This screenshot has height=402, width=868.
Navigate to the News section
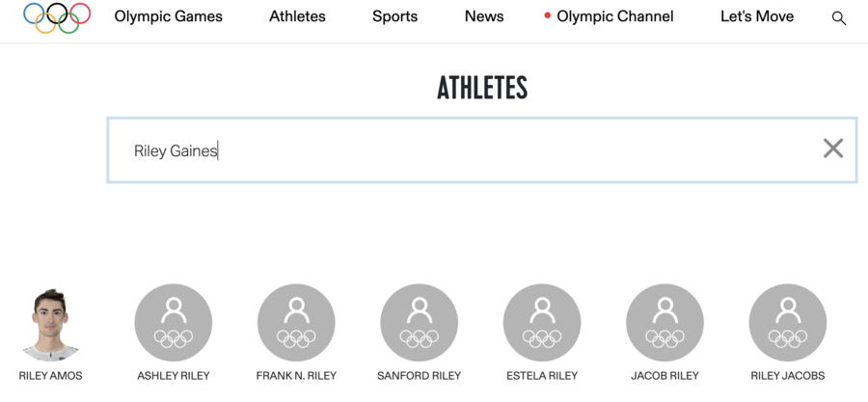click(x=484, y=16)
